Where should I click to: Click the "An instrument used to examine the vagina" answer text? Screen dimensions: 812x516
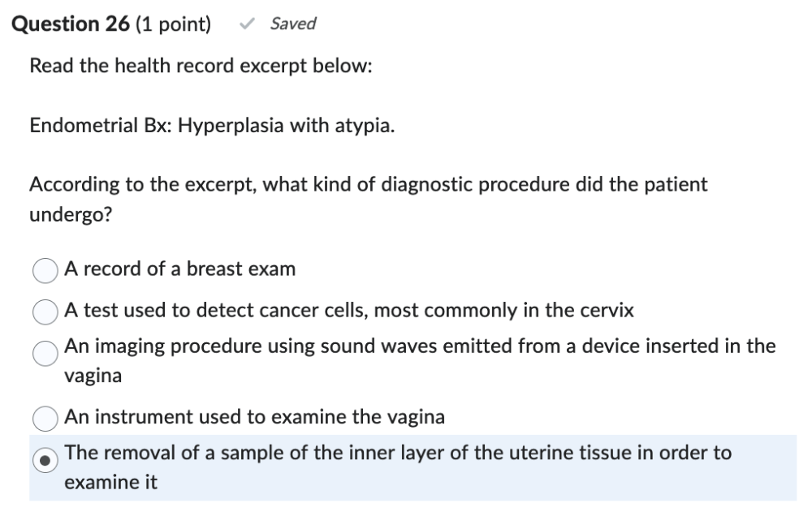(255, 417)
